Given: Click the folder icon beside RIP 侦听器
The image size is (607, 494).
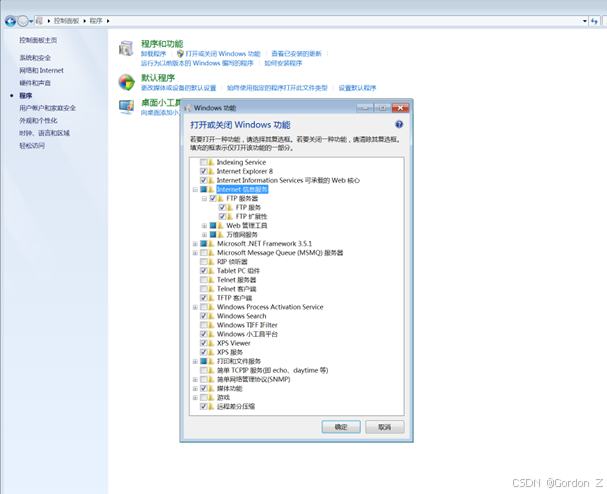Looking at the screenshot, I should pos(211,262).
